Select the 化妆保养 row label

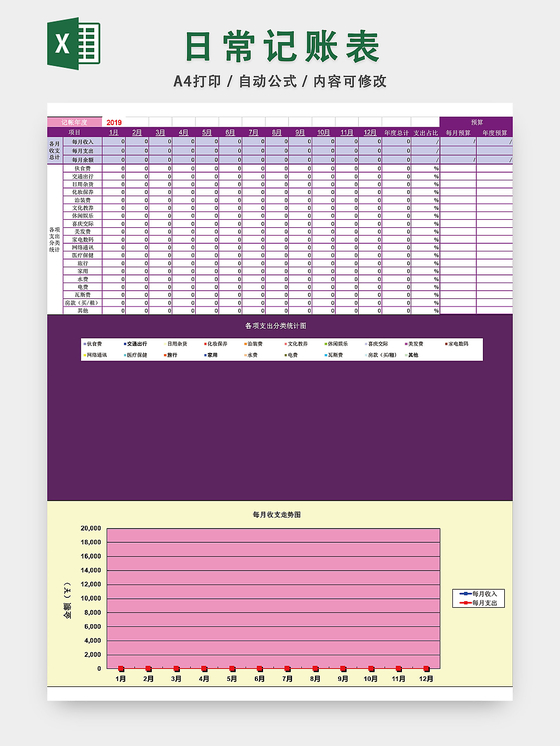point(83,192)
